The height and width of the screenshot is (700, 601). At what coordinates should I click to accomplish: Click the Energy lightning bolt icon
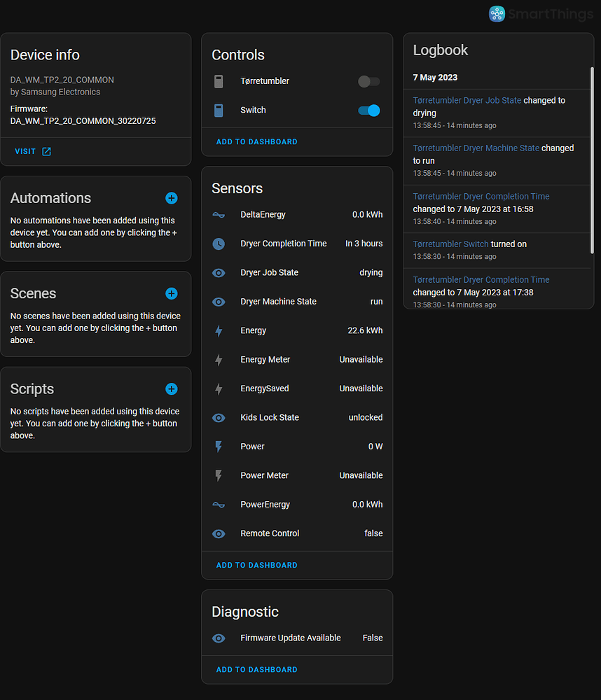[219, 330]
